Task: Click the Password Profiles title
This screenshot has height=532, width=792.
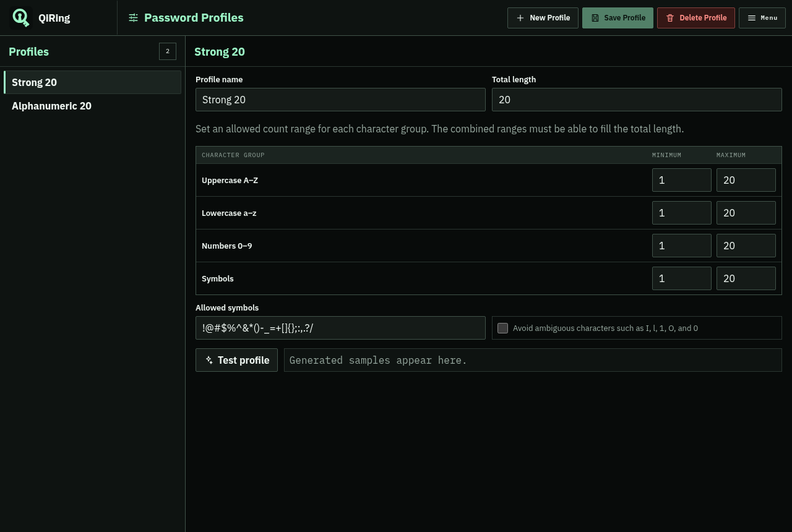Action: click(194, 18)
